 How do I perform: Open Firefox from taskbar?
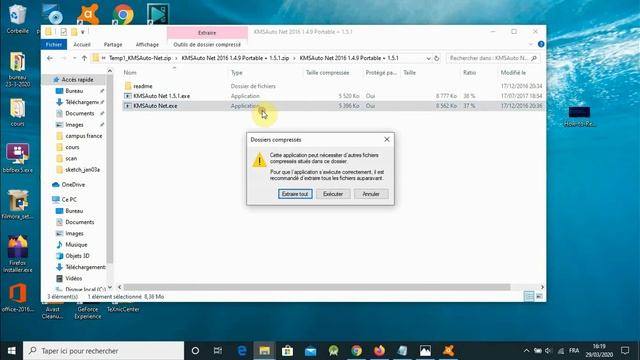click(x=379, y=351)
